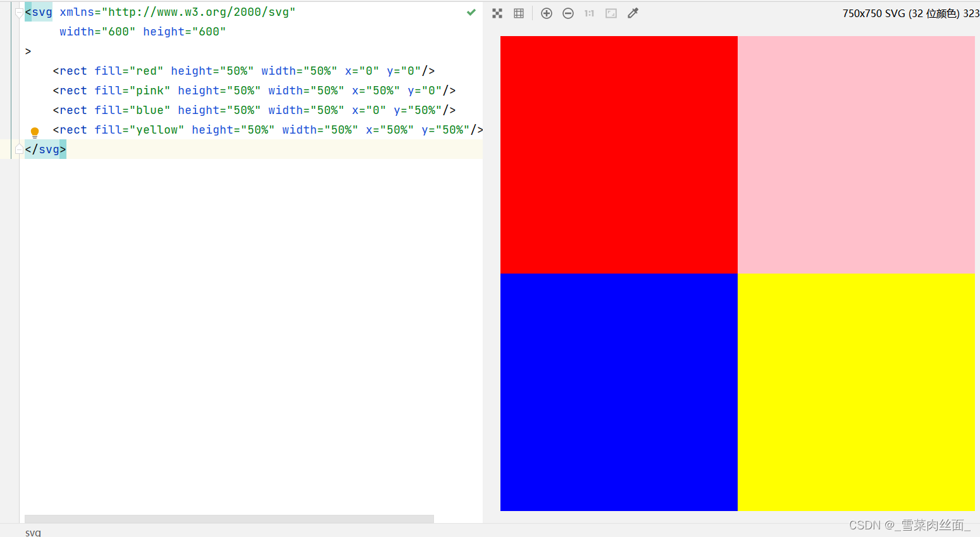The height and width of the screenshot is (537, 980).
Task: Click the red square in preview
Action: [619, 155]
